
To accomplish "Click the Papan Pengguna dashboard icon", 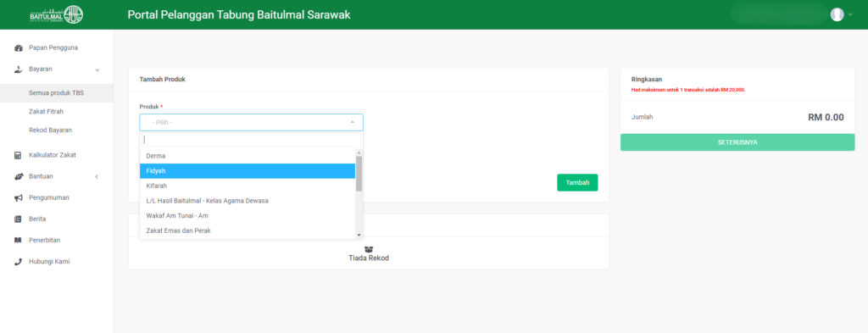I will coord(18,48).
